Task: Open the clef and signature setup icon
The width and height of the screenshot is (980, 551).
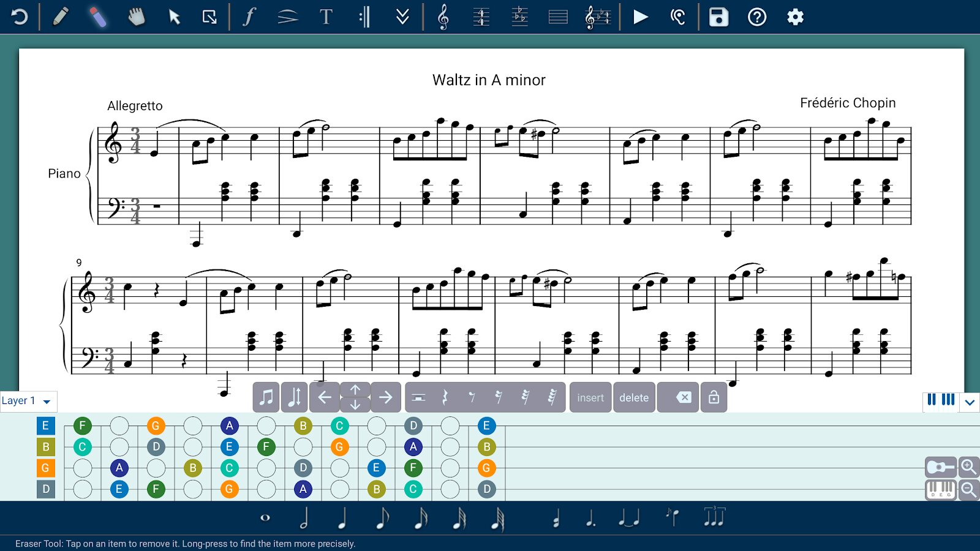Action: [598, 17]
